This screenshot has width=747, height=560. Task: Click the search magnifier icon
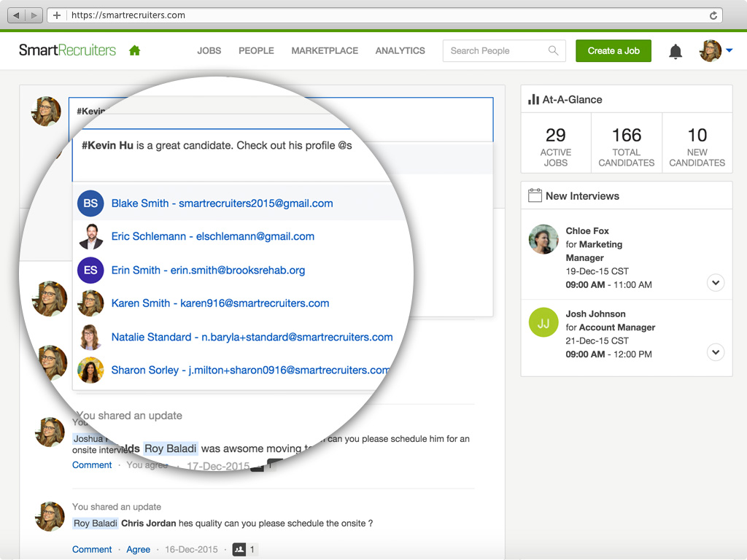coord(553,50)
